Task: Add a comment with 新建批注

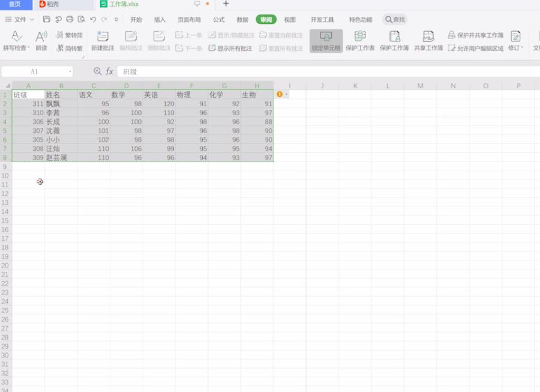Action: coord(103,41)
